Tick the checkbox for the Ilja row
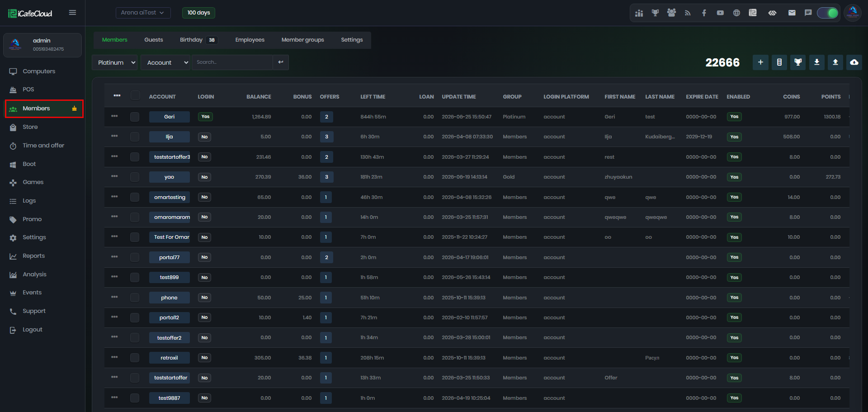Screen dimensions: 868x412 coord(135,137)
